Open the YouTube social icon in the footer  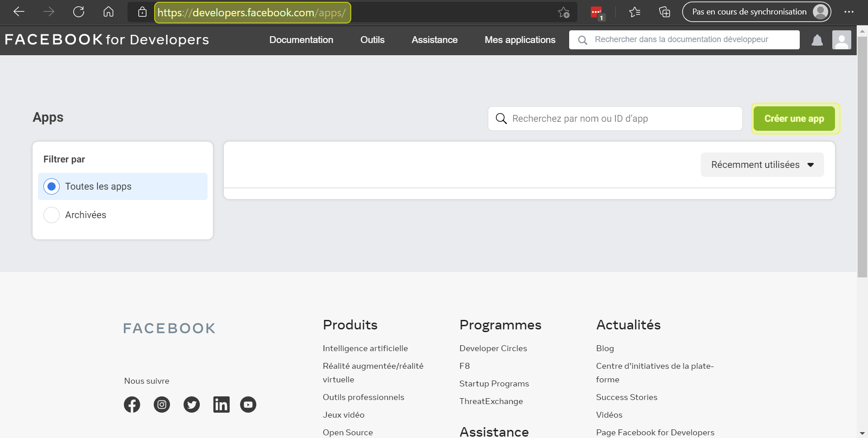(248, 405)
